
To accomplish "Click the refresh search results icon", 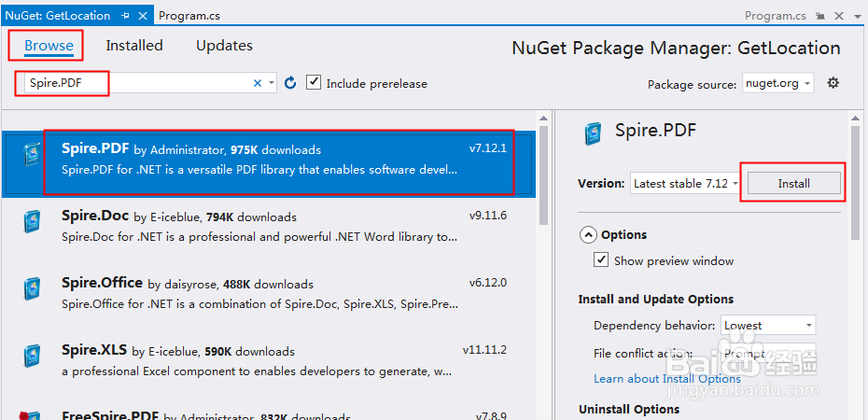I will (290, 83).
